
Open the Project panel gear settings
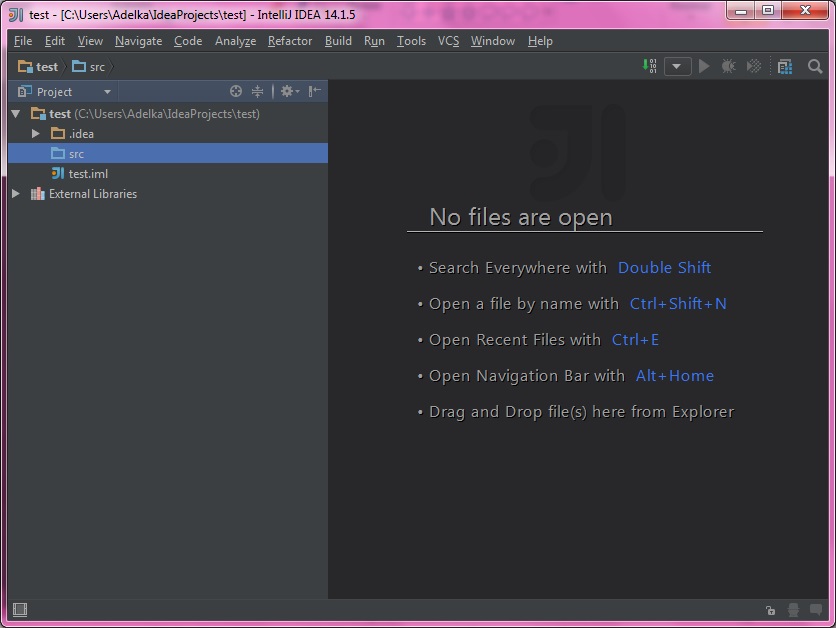click(x=290, y=91)
